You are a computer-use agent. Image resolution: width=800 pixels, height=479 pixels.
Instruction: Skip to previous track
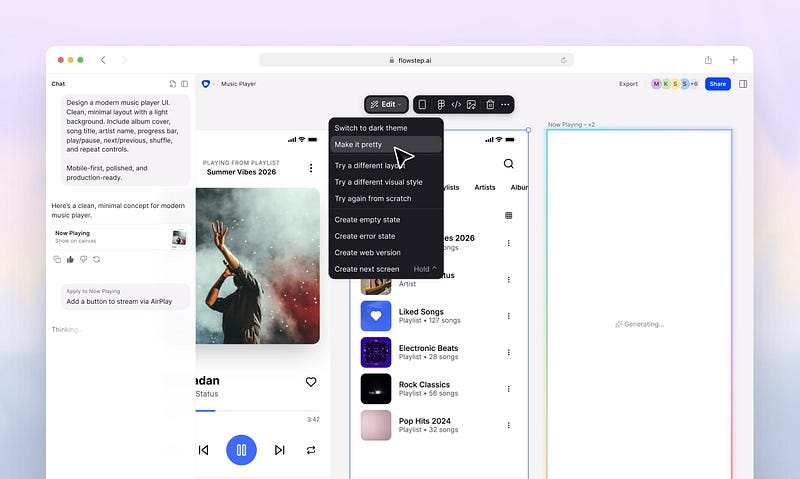pyautogui.click(x=204, y=450)
